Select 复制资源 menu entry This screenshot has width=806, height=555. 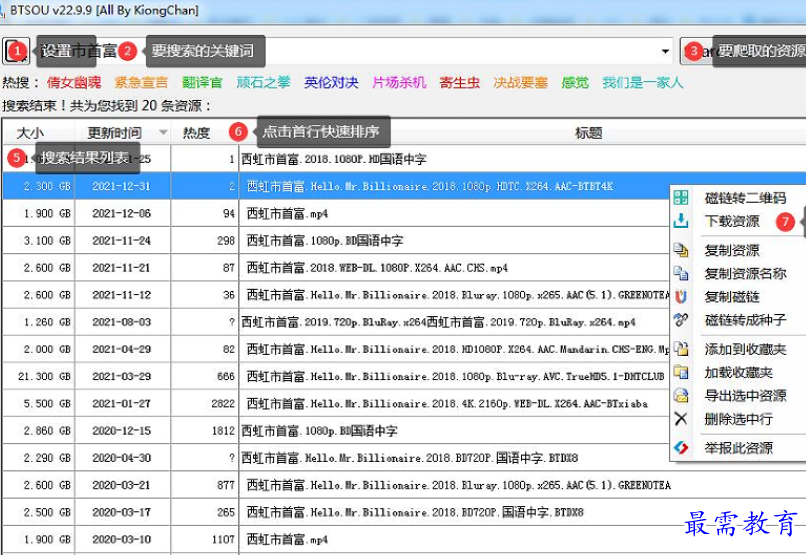coord(731,250)
